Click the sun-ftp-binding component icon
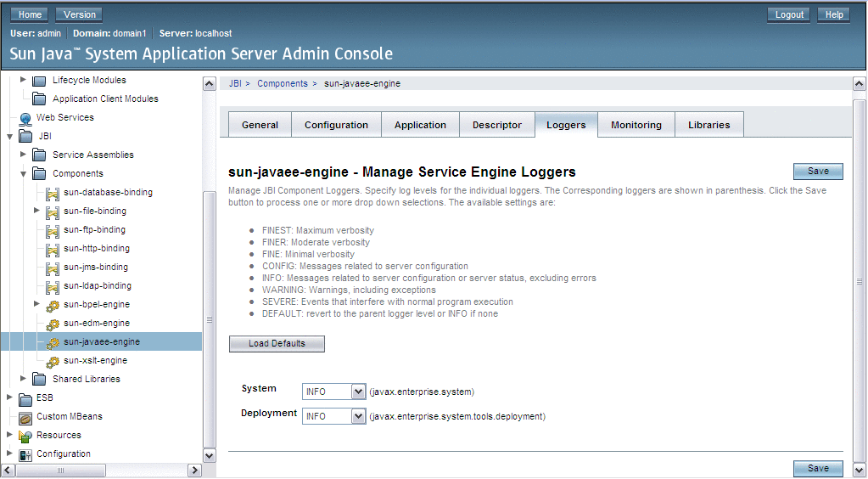868x479 pixels. pyautogui.click(x=53, y=231)
